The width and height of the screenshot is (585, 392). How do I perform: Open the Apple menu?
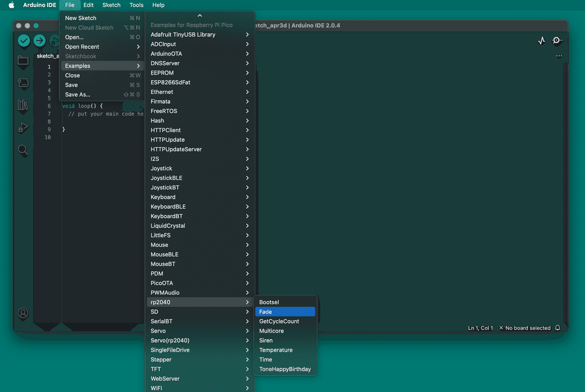click(x=12, y=5)
